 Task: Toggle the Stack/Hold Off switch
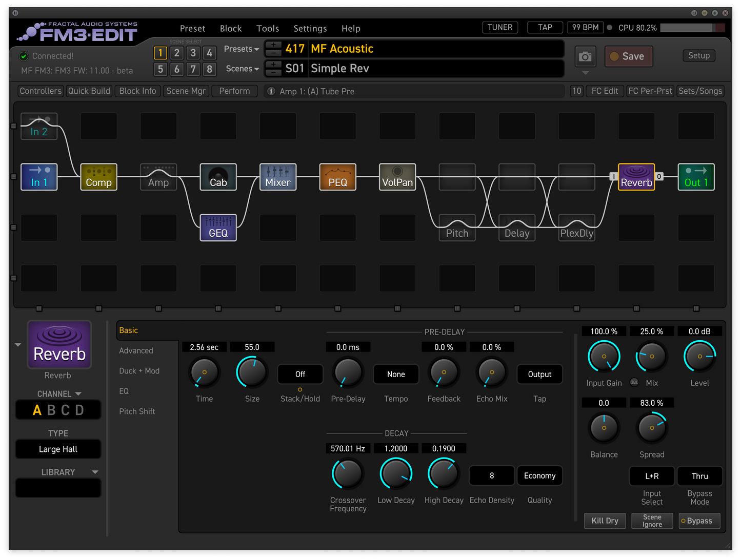[300, 375]
